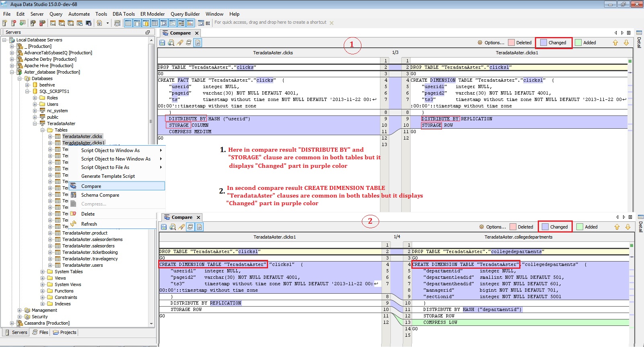
Task: Open the Detail side panel icon beside collegedepartments compare
Action: coord(641,217)
